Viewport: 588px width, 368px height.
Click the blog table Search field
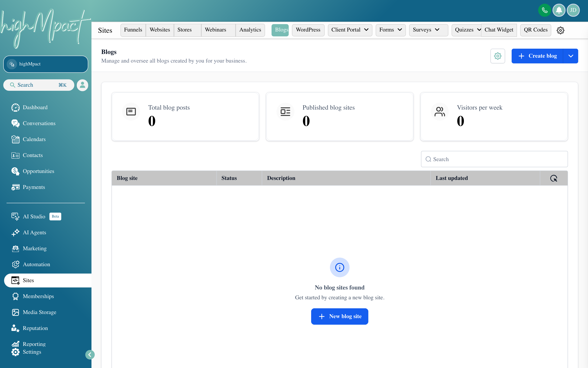point(494,159)
